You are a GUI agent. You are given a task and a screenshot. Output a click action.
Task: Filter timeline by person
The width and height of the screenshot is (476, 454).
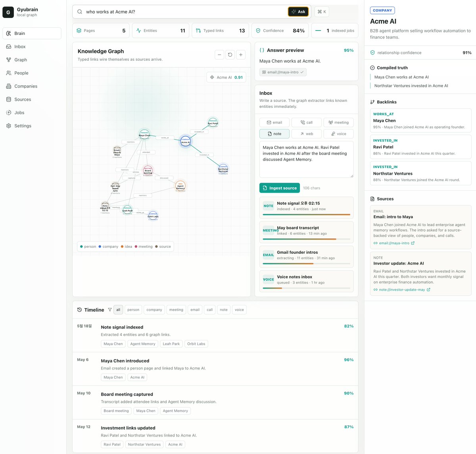click(133, 310)
